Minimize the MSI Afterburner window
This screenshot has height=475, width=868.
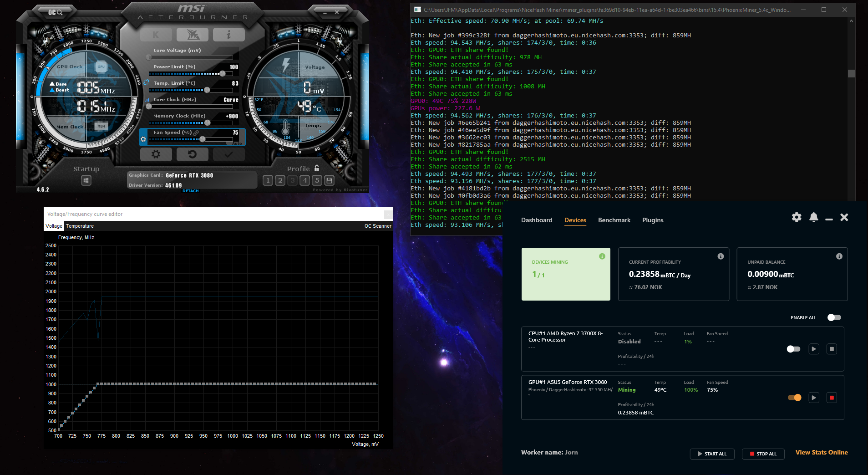325,13
